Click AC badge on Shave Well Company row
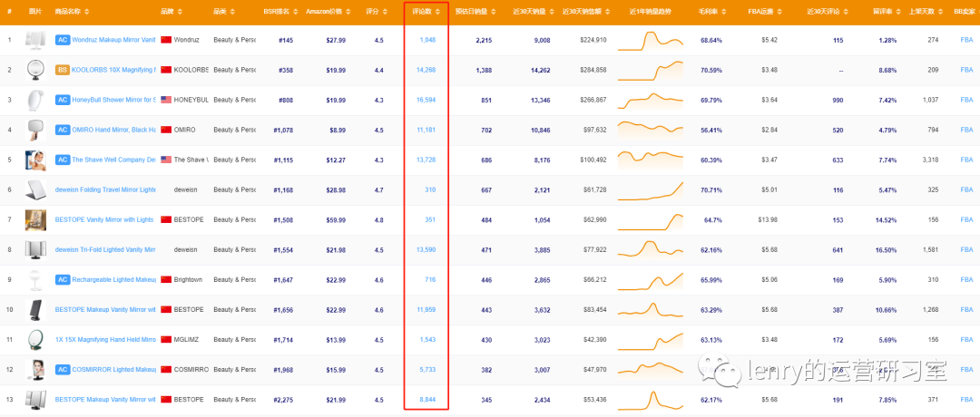This screenshot has width=980, height=417. (62, 160)
